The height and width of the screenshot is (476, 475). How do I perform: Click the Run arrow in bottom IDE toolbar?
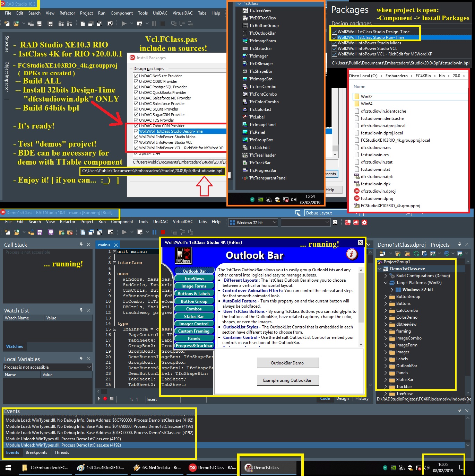click(124, 232)
